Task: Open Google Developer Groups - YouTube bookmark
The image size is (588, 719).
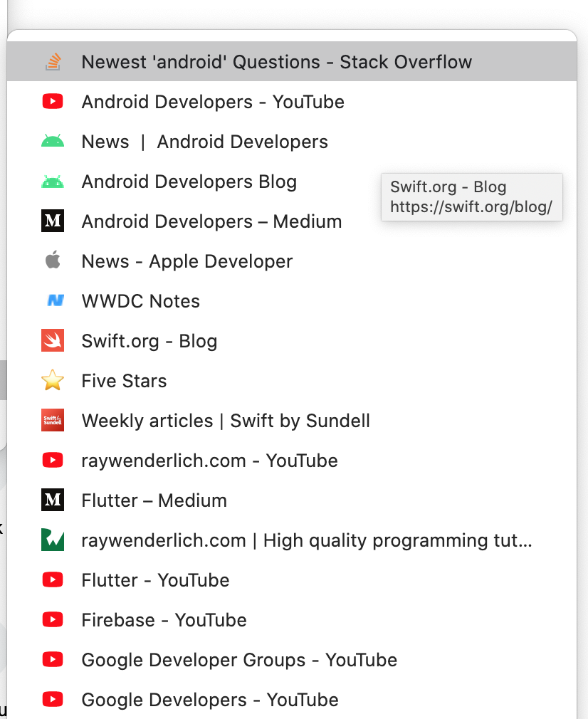Action: pos(292,660)
